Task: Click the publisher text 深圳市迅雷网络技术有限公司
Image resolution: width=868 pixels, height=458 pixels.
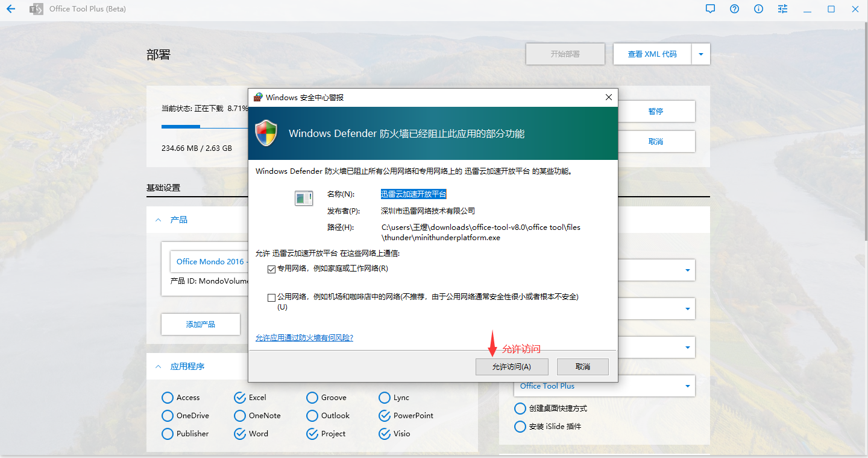Action: click(428, 211)
